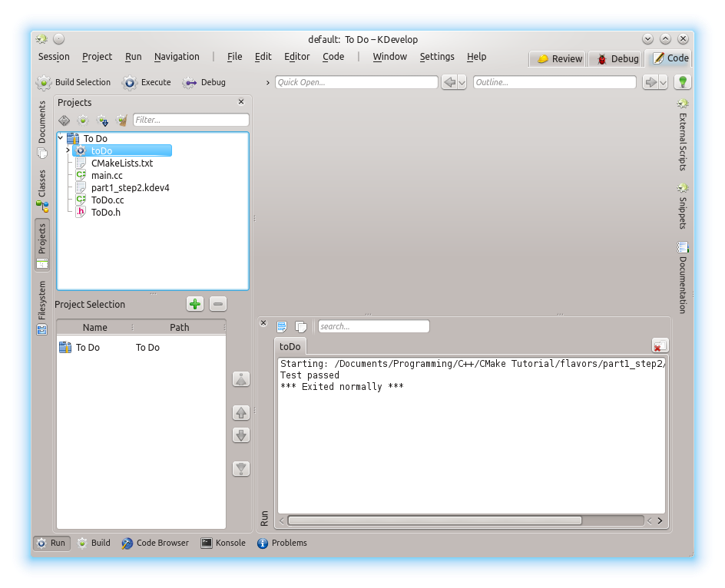
Task: Focus the project Filter field
Action: [191, 120]
